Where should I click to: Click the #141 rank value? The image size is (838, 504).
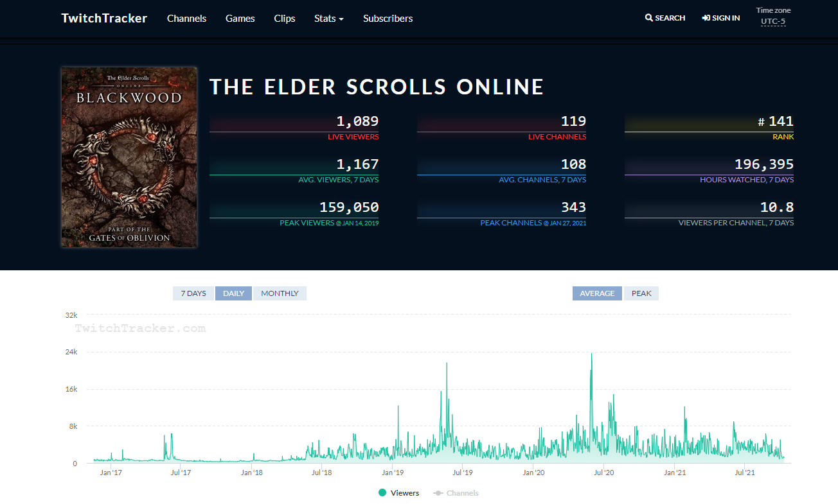point(776,121)
